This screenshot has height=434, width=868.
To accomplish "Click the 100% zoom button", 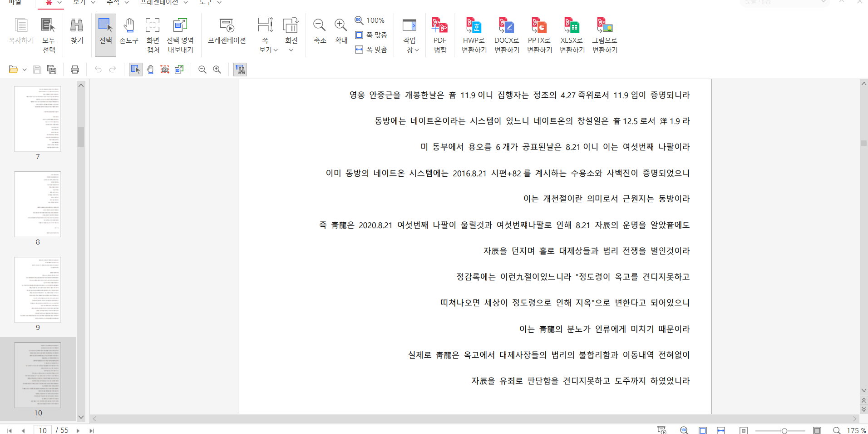I will click(370, 20).
